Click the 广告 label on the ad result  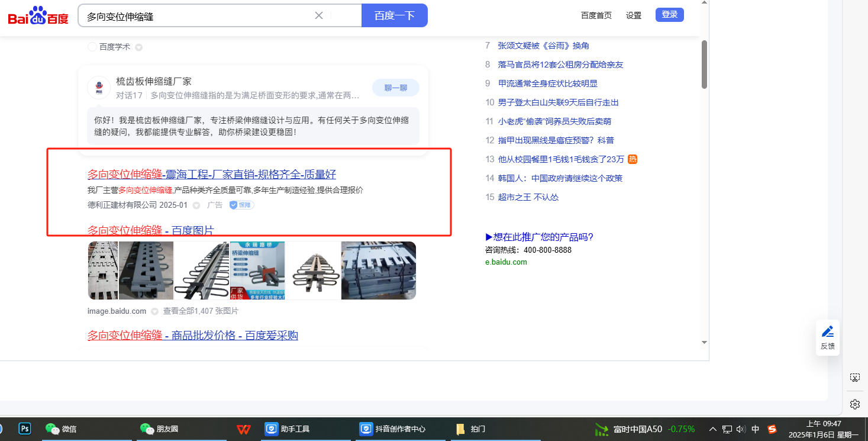tap(215, 205)
